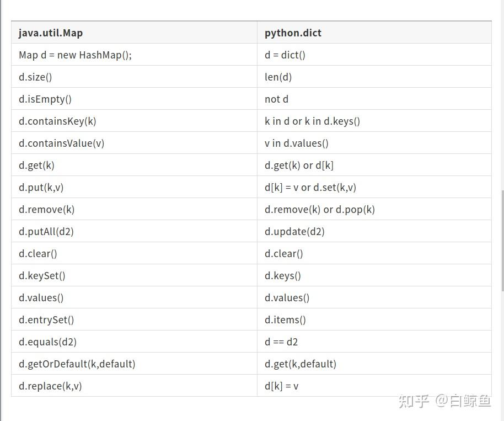Click the 'd == d2' cell

click(374, 342)
